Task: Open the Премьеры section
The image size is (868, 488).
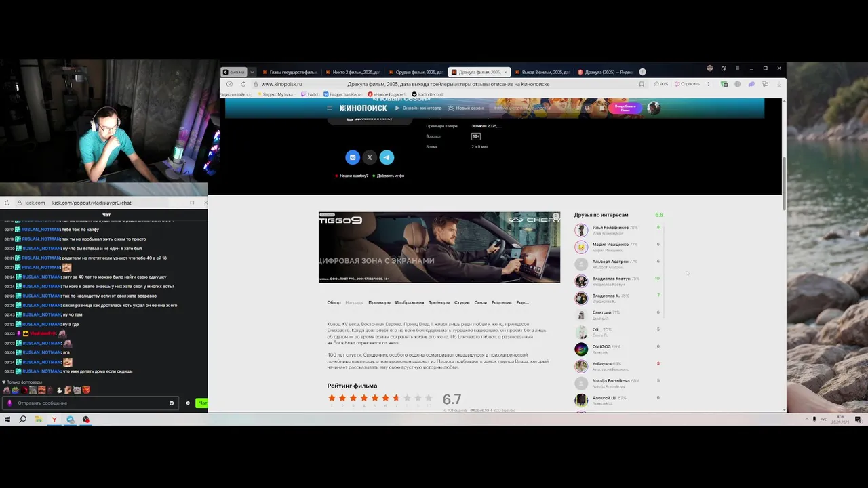Action: 379,302
